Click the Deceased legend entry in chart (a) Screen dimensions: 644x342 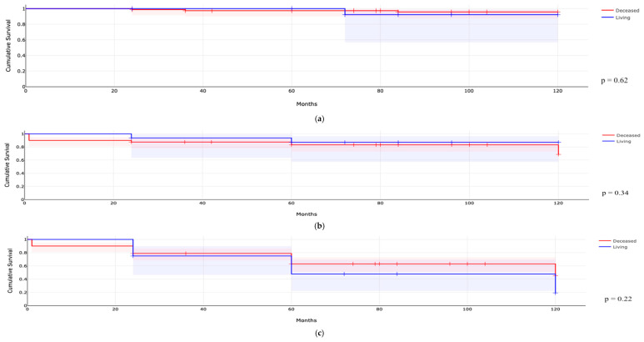tap(620, 11)
